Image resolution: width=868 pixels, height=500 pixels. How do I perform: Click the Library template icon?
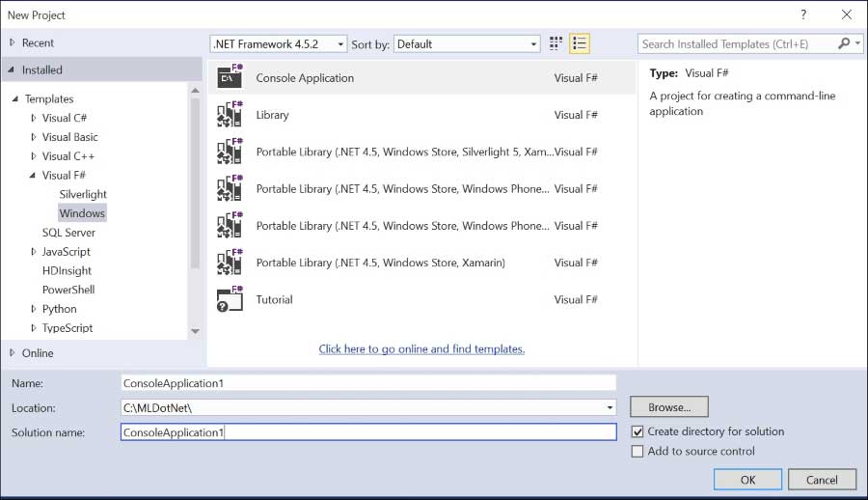coord(230,114)
